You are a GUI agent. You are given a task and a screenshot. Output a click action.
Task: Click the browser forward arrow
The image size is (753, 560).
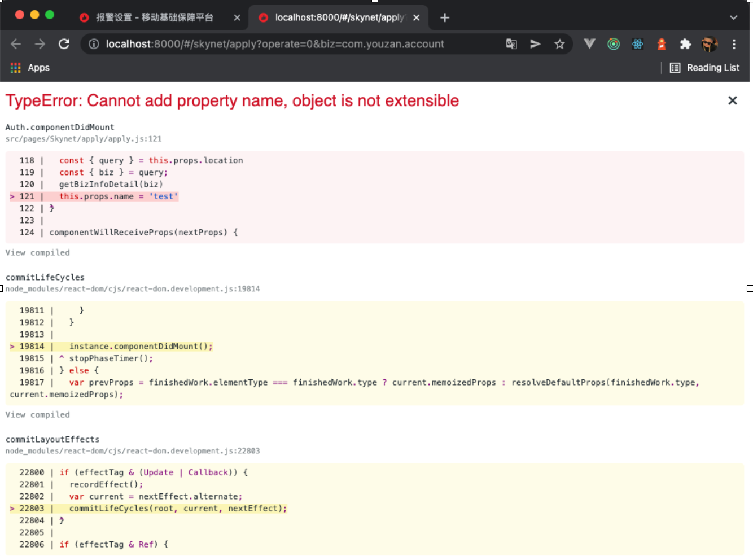tap(40, 44)
